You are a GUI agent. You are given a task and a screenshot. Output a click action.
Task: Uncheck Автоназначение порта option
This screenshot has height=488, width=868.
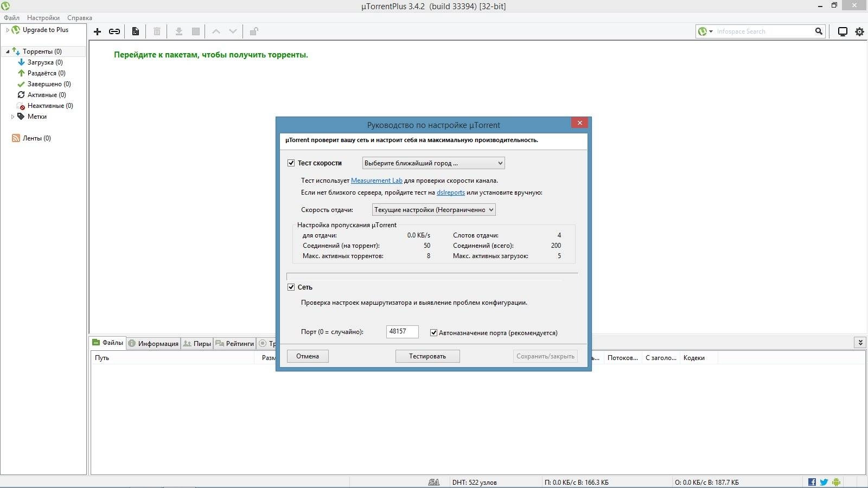[432, 332]
